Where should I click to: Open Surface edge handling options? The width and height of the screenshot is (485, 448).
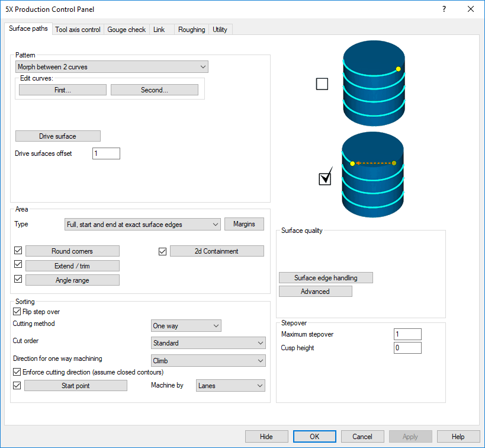coord(326,278)
